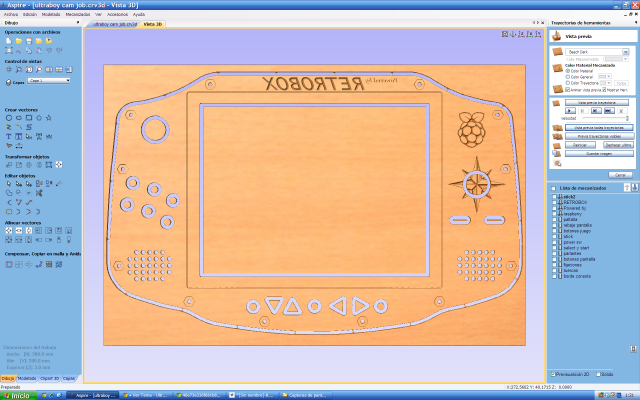Viewport: 640px width, 400px height.
Task: Open the Modelado menu
Action: [51, 14]
